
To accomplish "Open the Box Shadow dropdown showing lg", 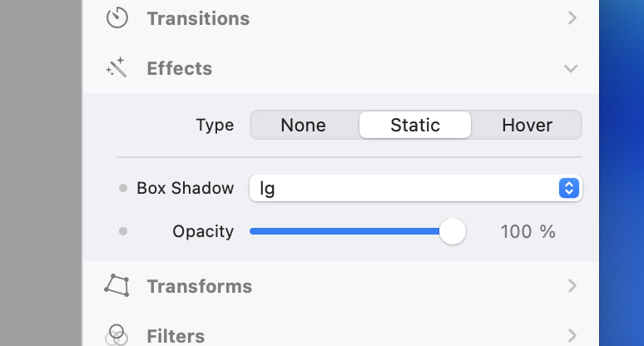I will pos(415,188).
